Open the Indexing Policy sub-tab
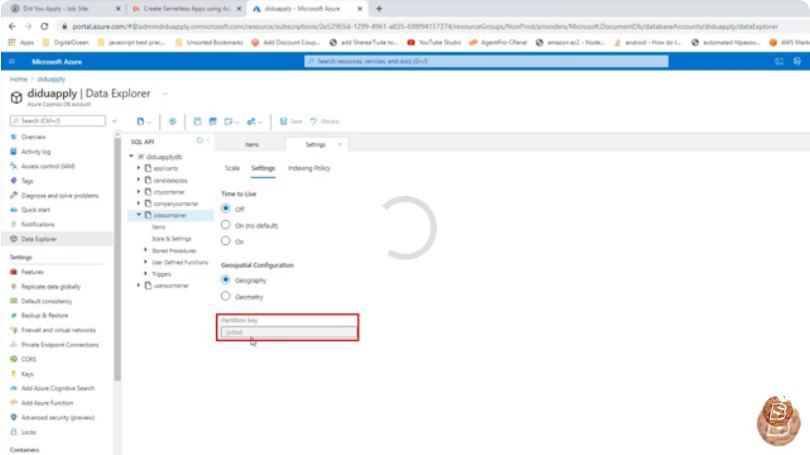 tap(309, 168)
